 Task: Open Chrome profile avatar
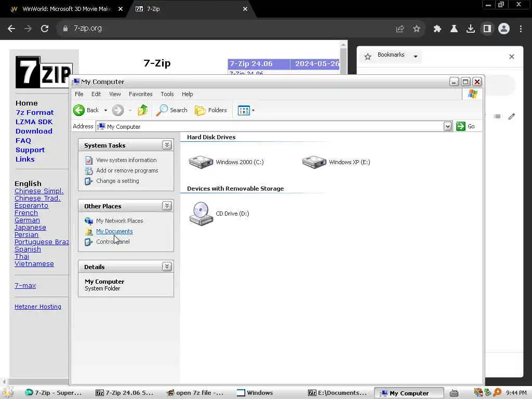pos(504,29)
